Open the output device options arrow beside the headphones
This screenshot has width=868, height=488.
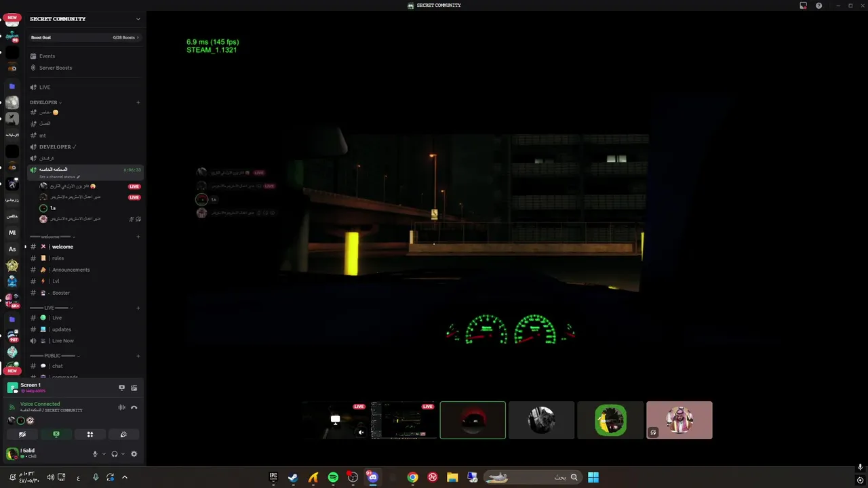click(x=123, y=454)
